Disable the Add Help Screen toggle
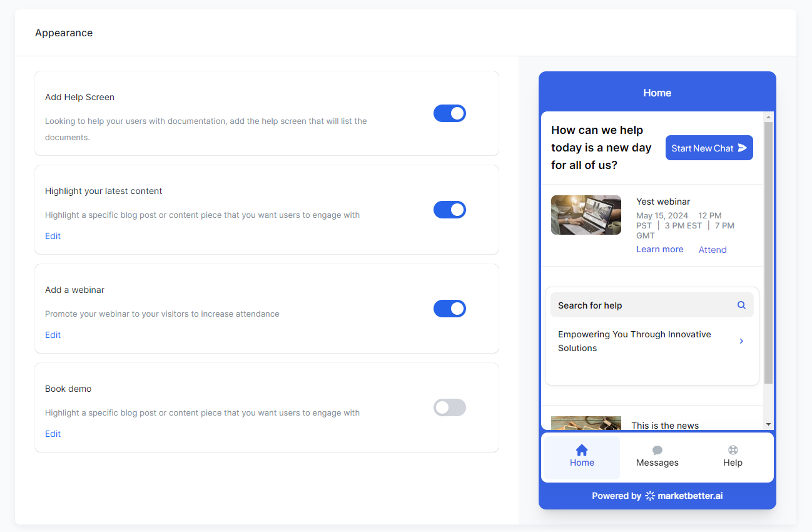This screenshot has height=532, width=812. click(x=450, y=113)
